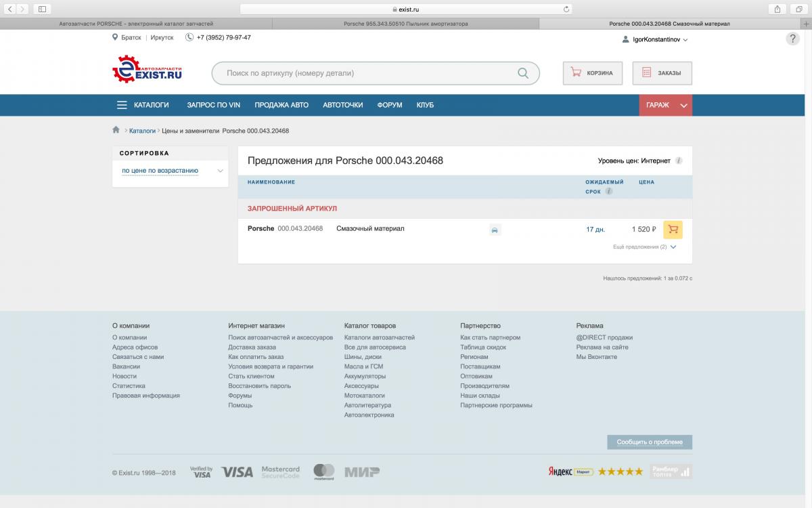Click the car applicability icon in Porsche row
This screenshot has width=812, height=508.
(x=495, y=230)
